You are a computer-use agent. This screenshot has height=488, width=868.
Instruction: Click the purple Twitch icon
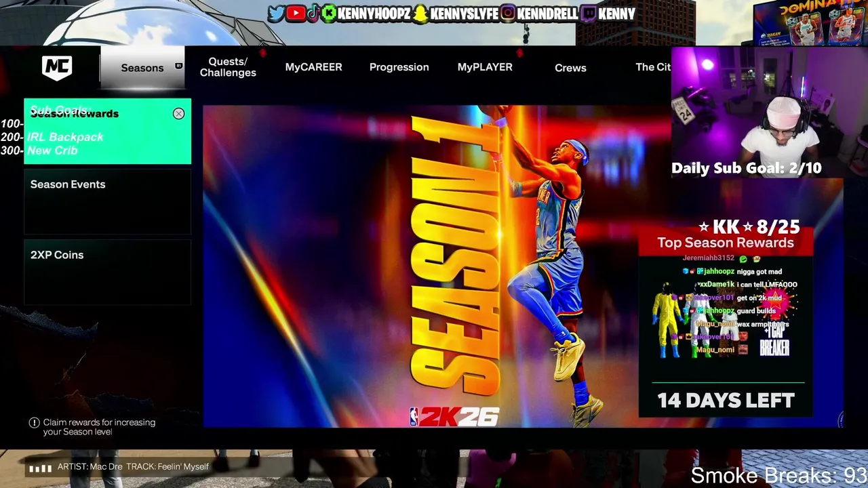tap(588, 14)
